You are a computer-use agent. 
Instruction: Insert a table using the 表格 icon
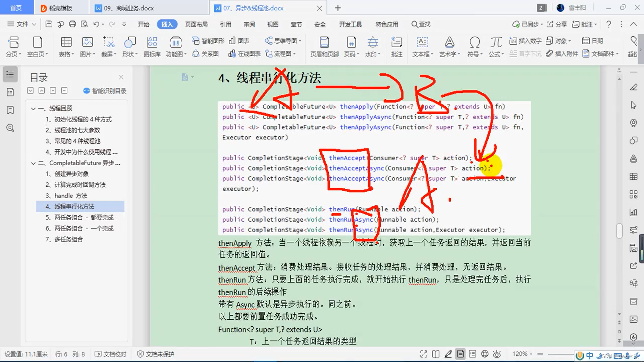pyautogui.click(x=66, y=42)
